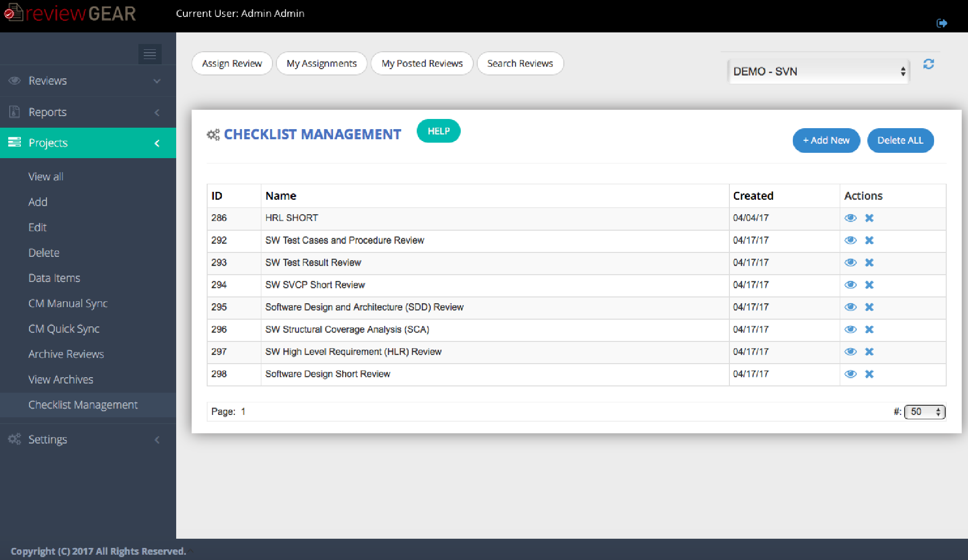968x560 pixels.
Task: Open the rows-per-page 50 dropdown
Action: click(x=924, y=412)
